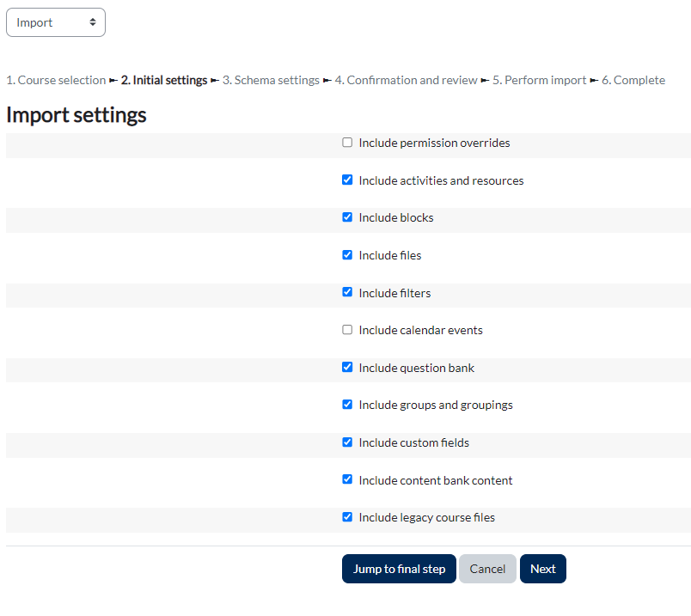Click the Course selection step
This screenshot has height=616, width=691.
point(56,80)
